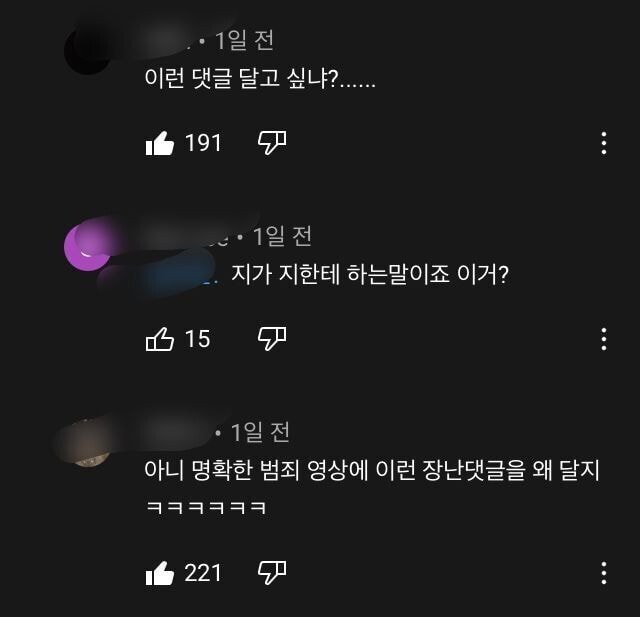This screenshot has width=640, height=617.
Task: Open options menu for the 191-like comment
Action: coord(604,143)
